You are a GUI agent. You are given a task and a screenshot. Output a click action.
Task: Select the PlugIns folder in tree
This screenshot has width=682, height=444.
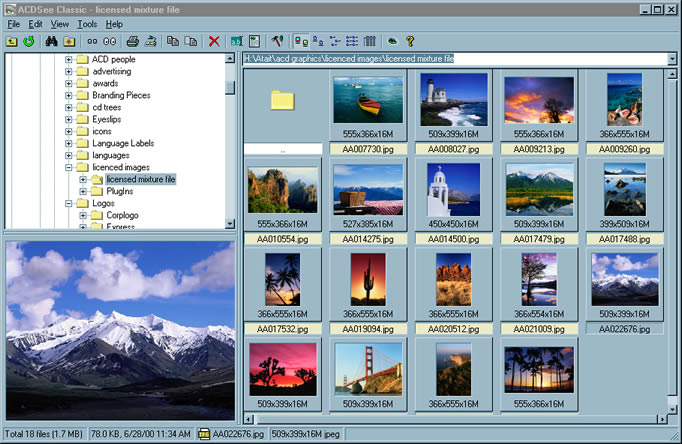click(120, 191)
